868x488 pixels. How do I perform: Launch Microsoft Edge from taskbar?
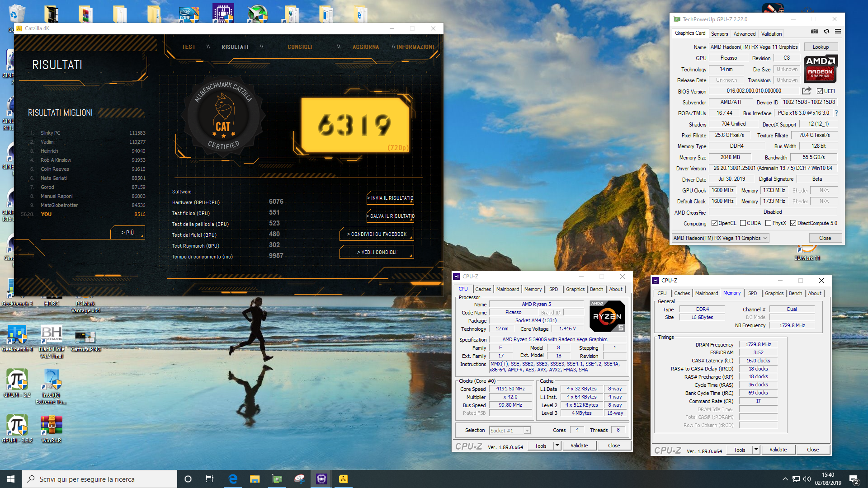click(233, 479)
